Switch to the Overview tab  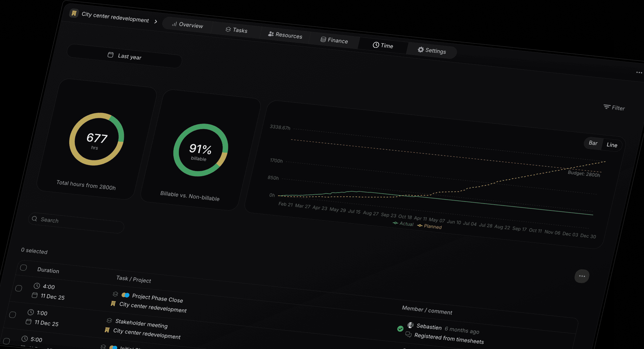(187, 25)
